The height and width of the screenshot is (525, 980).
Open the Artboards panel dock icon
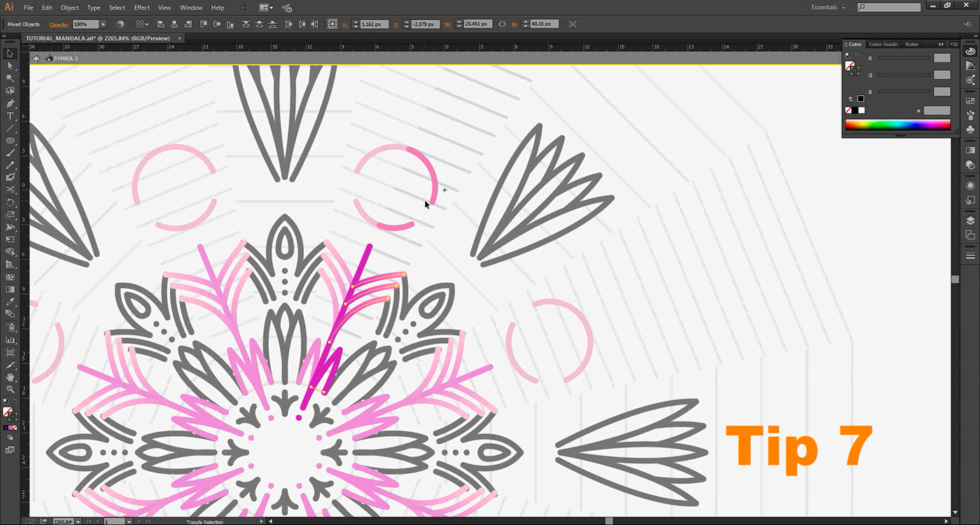[970, 235]
